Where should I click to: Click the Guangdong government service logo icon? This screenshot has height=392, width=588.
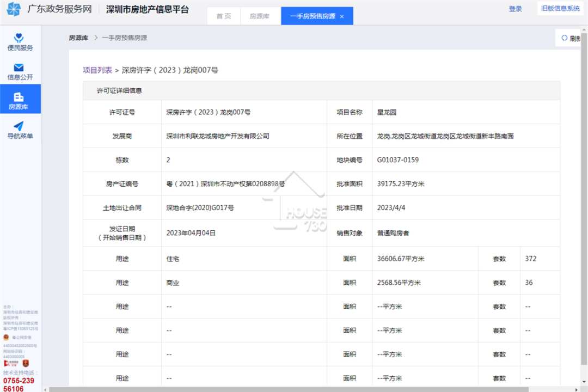(x=14, y=9)
